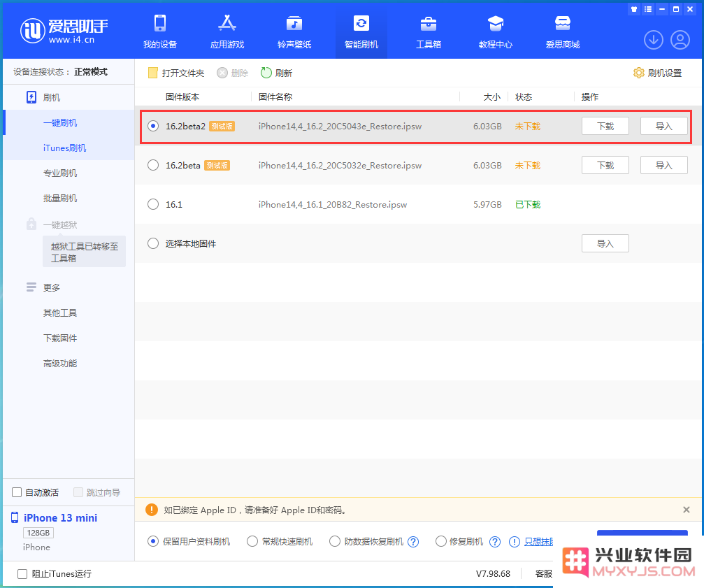Select 16.2beta firmware radio button
704x588 pixels.
153,165
